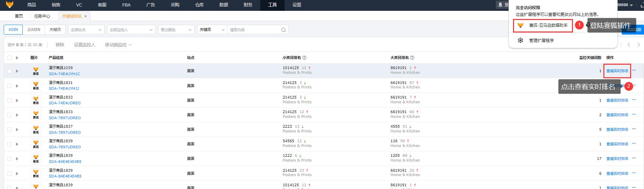
Task: Open the 关键词 search-type dropdown
Action: pos(212,30)
